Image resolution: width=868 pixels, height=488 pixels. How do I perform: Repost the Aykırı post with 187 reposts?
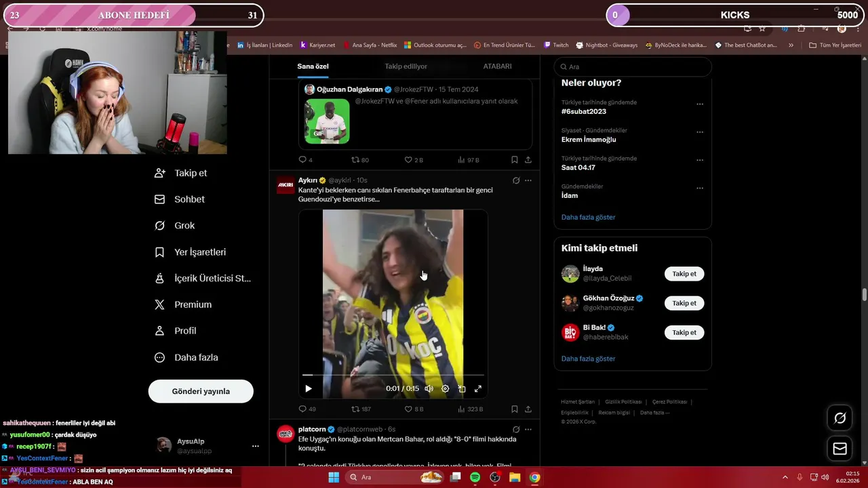(361, 409)
